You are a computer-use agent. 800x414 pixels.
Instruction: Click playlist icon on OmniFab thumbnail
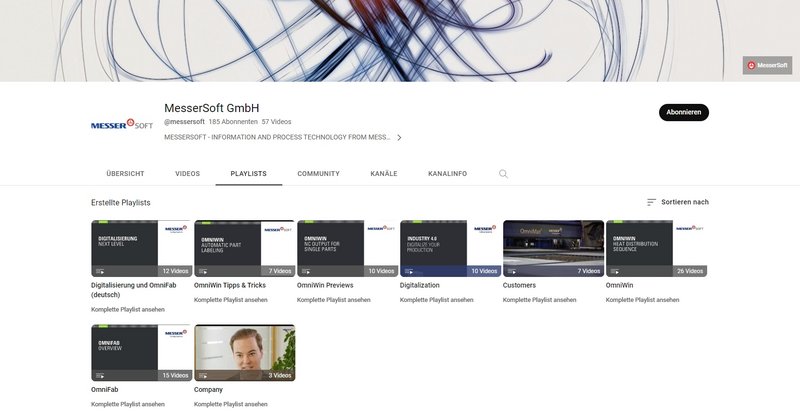tap(100, 376)
